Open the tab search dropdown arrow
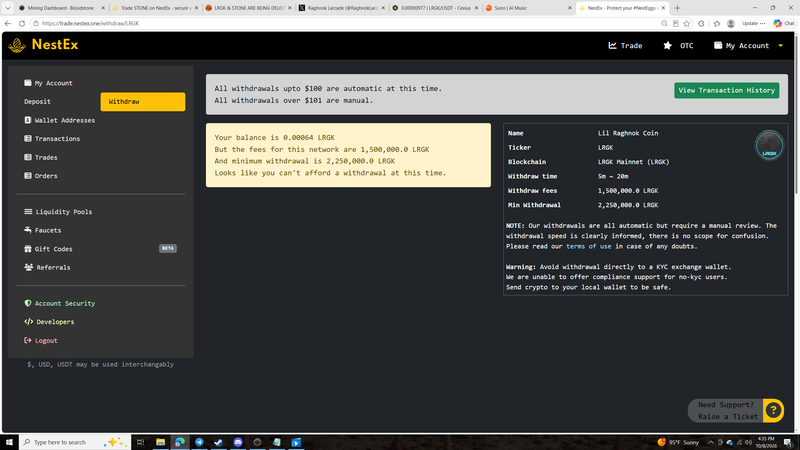 coord(7,8)
